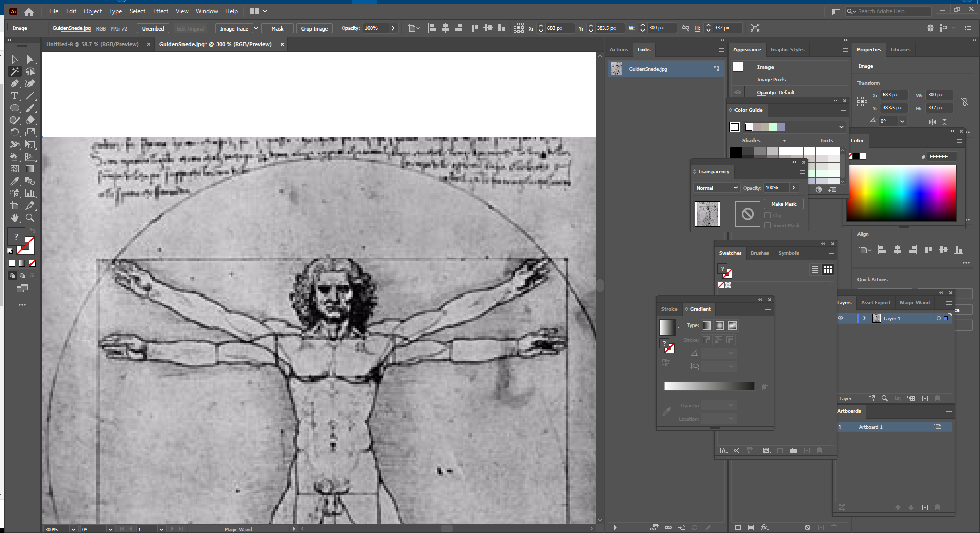Toggle constrain proportions link in control bar
980x533 pixels.
pyautogui.click(x=686, y=28)
